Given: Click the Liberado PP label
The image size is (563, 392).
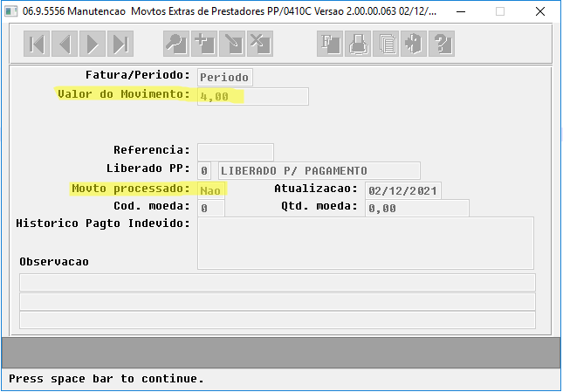Looking at the screenshot, I should pos(148,168).
